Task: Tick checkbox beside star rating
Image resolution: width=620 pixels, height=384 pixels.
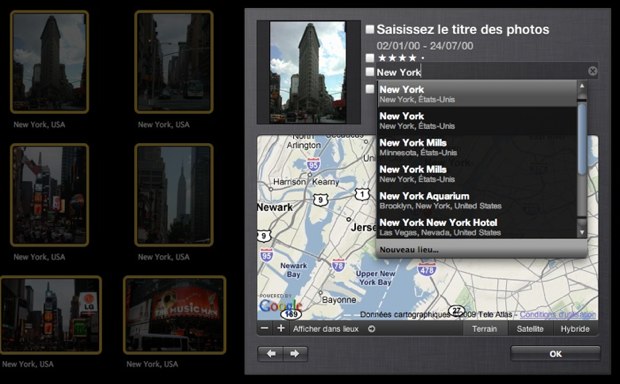Action: click(x=370, y=58)
